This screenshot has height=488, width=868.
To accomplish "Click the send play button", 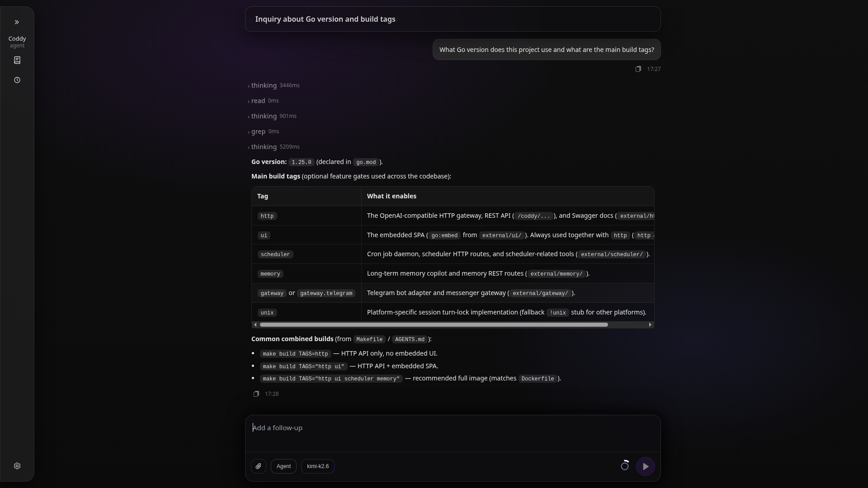I will click(x=646, y=466).
